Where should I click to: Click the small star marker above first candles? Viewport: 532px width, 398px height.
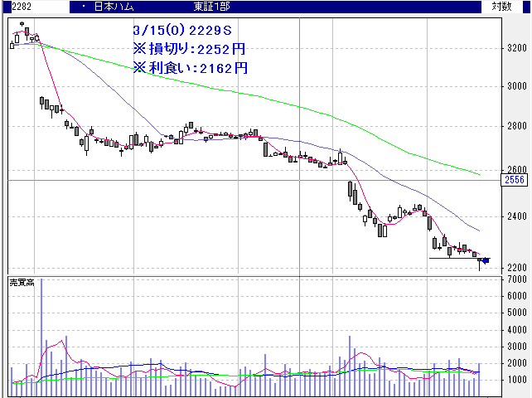pos(22,24)
